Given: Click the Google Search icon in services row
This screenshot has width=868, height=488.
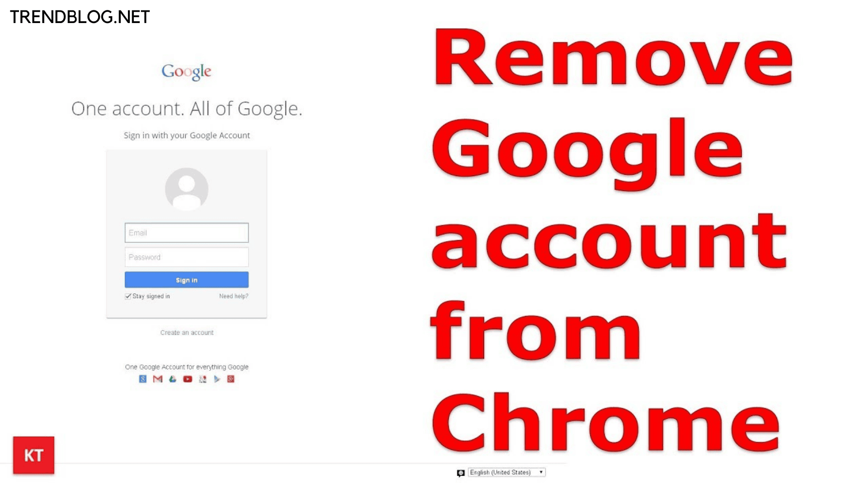Looking at the screenshot, I should (x=142, y=379).
